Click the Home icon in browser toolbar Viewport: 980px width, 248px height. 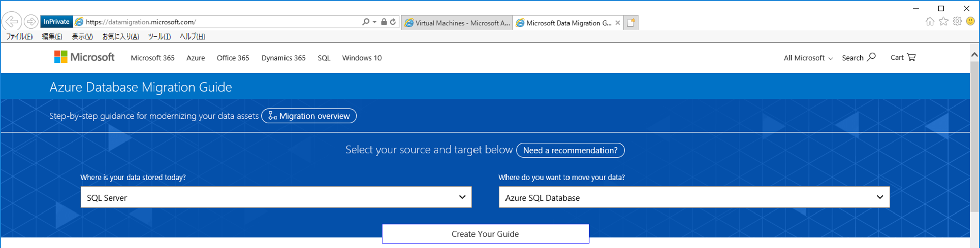tap(930, 21)
